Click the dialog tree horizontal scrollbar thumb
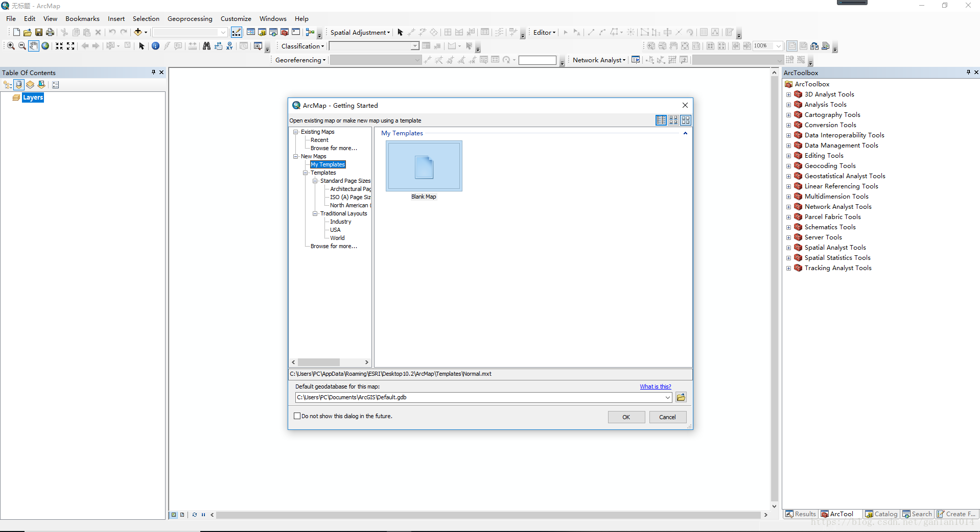 tap(319, 362)
